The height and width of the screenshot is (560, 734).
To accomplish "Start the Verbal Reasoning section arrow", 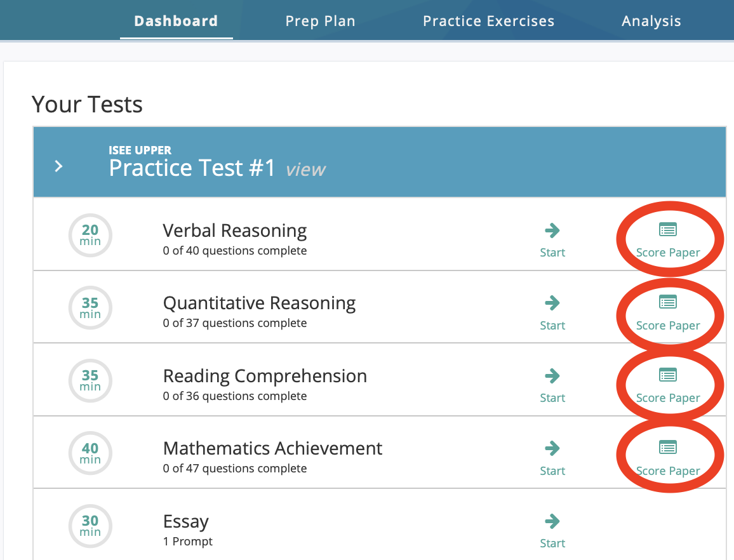I will (552, 231).
